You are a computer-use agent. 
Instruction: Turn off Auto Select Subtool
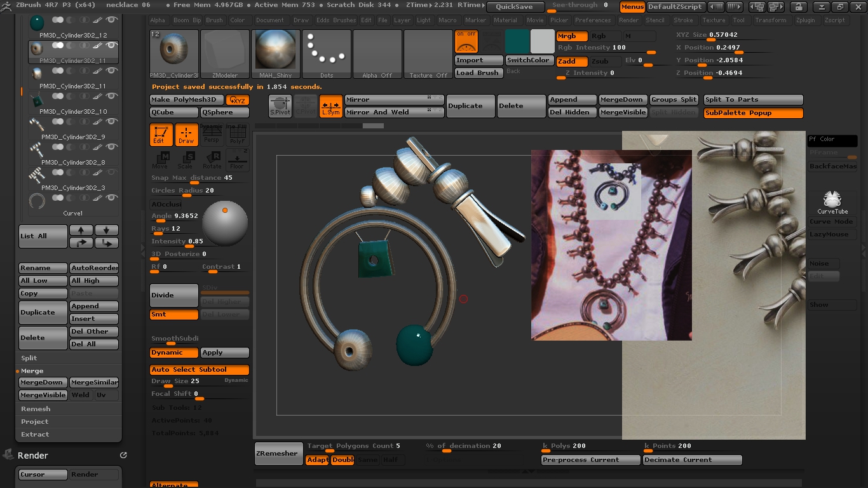pyautogui.click(x=199, y=369)
